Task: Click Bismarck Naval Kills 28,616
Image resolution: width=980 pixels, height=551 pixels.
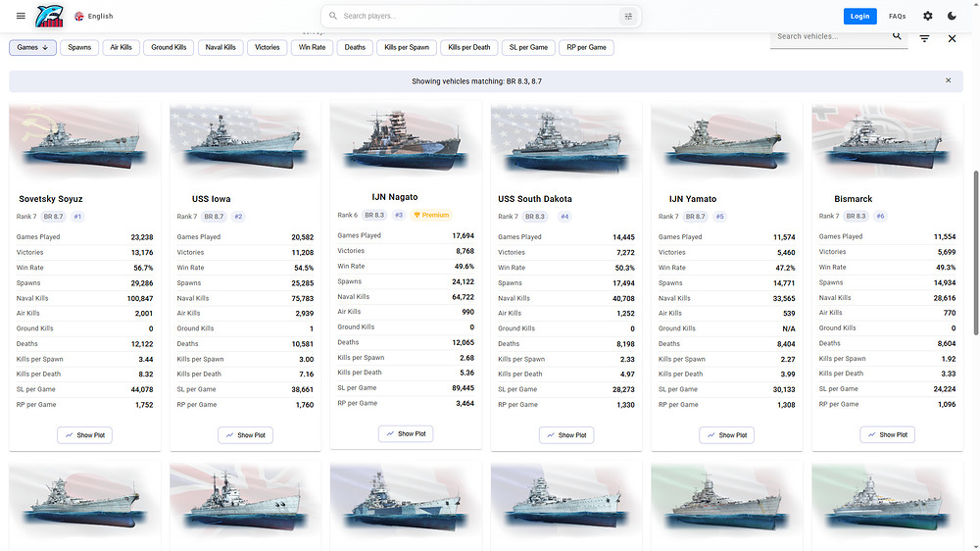Action: [x=945, y=298]
